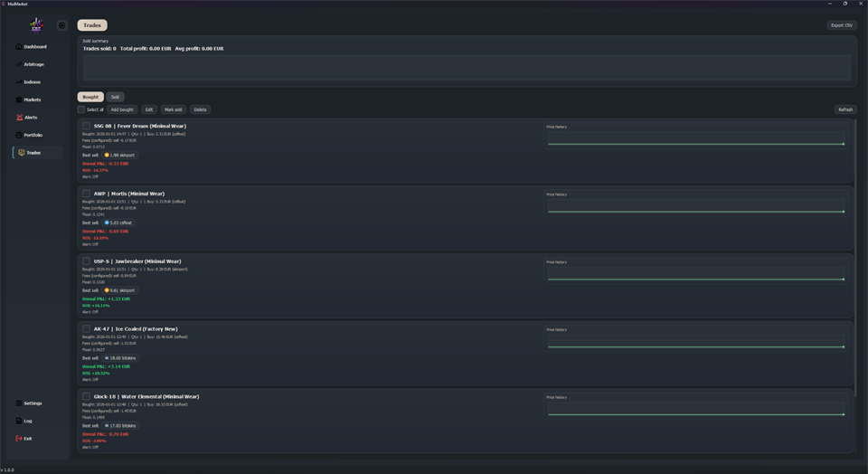Go to Arbitrage via its sidebar icon
868x474 pixels.
pos(19,64)
